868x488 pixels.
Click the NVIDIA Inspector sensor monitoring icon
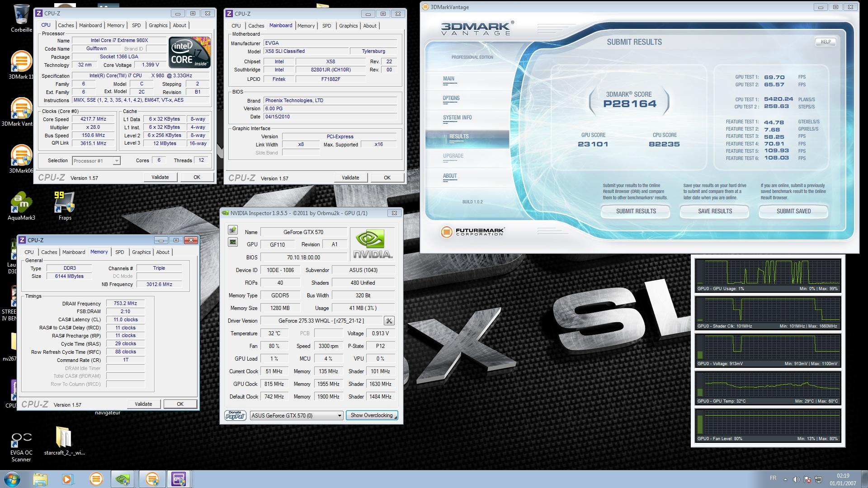click(x=232, y=230)
